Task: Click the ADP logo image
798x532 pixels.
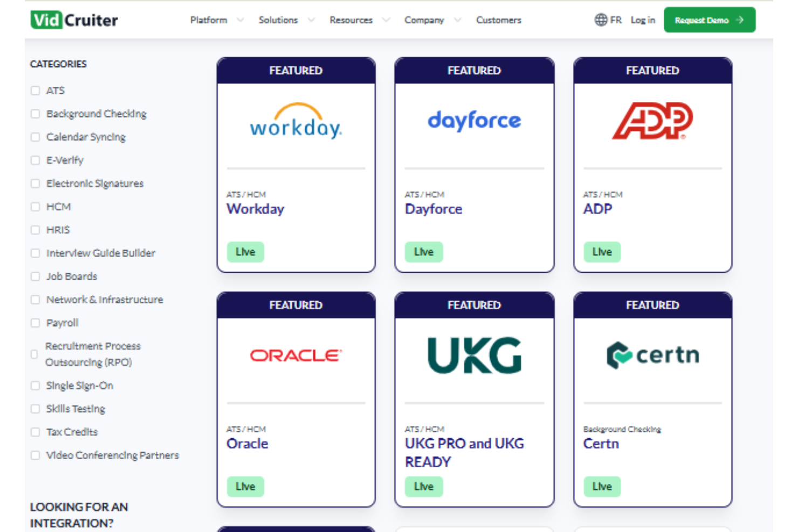Action: 652,121
